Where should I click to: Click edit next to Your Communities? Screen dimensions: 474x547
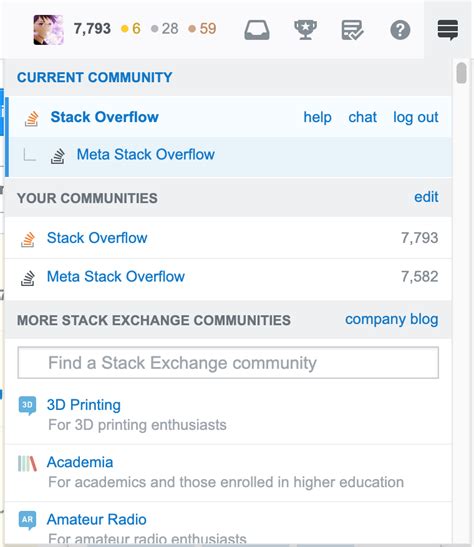426,197
